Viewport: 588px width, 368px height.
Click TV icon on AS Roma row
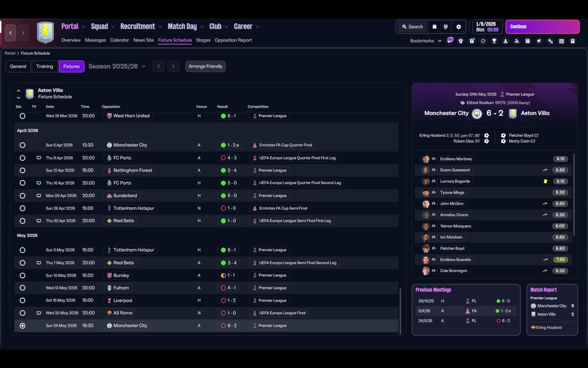coord(39,313)
